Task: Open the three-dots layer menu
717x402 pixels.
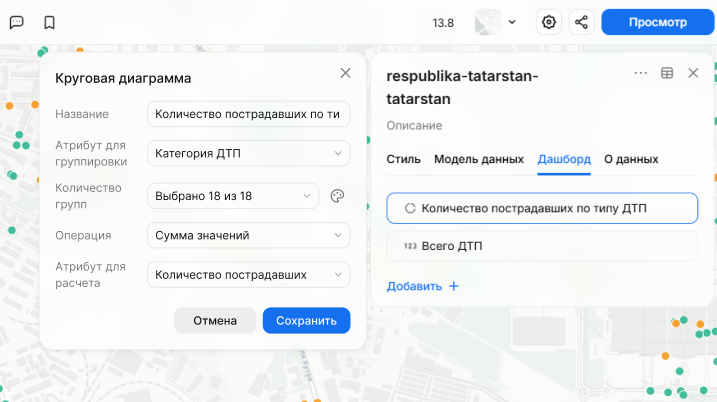Action: tap(641, 73)
